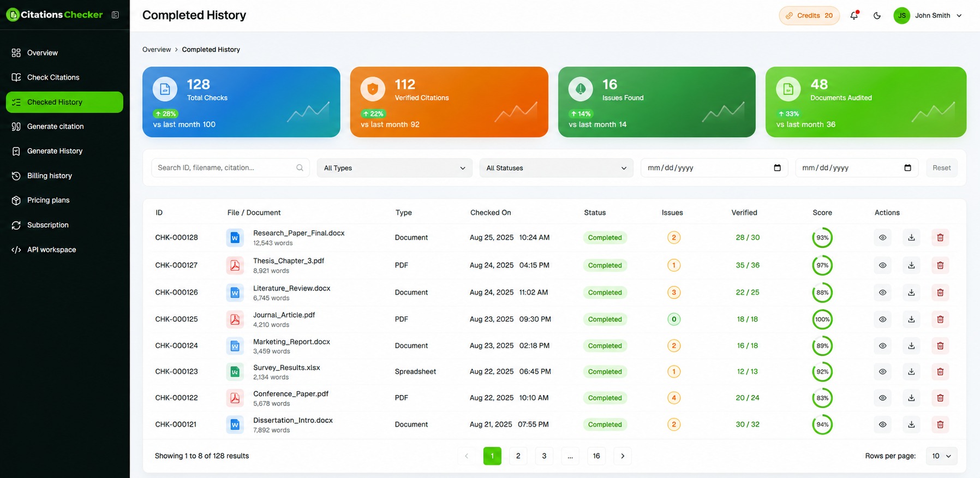Open Check Citations page
Image resolution: width=980 pixels, height=478 pixels.
[x=64, y=77]
